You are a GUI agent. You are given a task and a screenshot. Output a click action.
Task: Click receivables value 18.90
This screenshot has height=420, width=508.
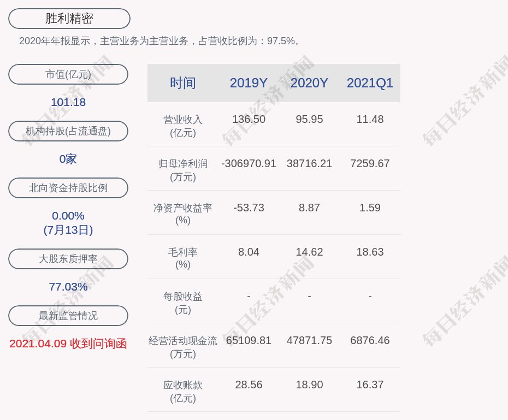pos(309,384)
